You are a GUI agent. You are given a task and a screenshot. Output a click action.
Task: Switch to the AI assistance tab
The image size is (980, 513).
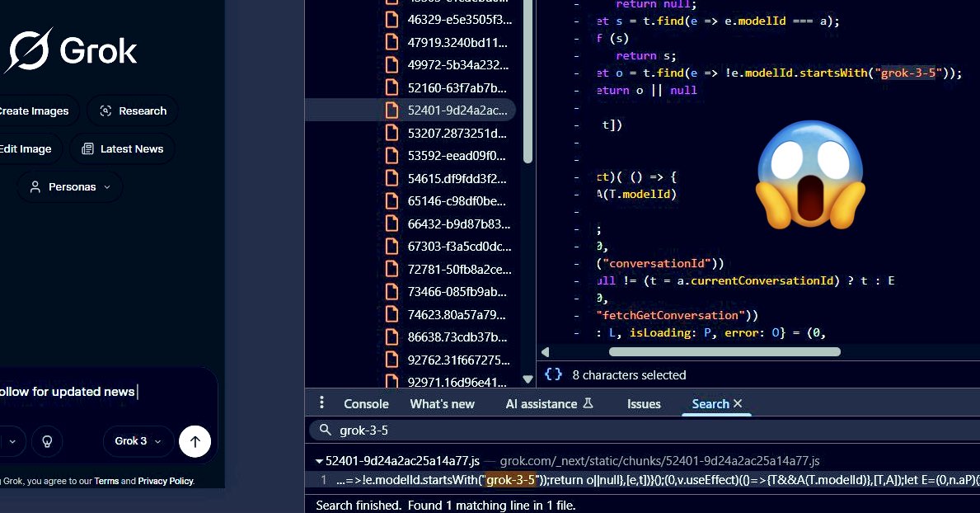click(x=550, y=404)
